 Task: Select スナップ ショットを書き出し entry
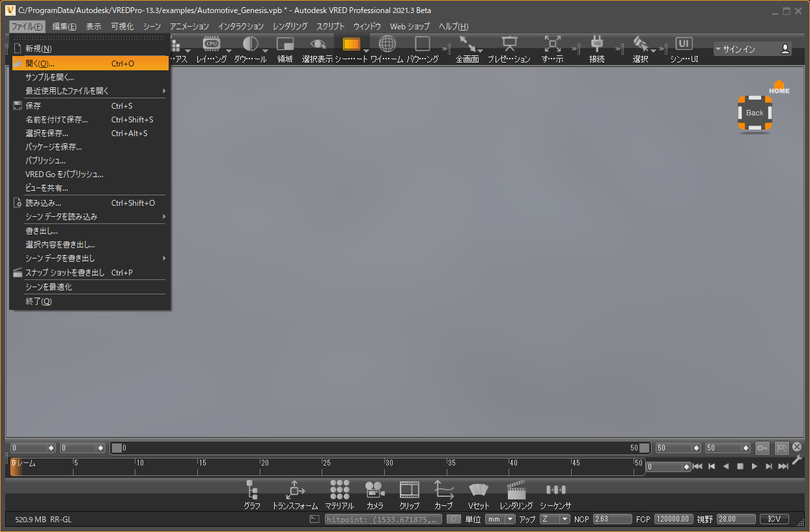(90, 272)
